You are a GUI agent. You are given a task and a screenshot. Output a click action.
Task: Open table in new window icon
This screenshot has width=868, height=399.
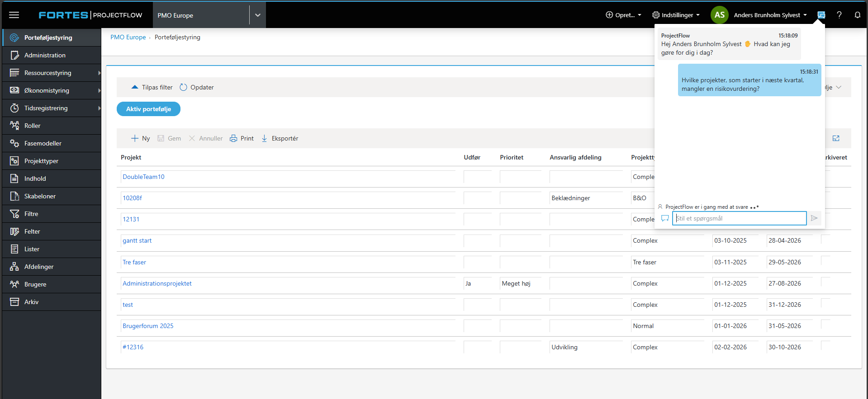836,138
